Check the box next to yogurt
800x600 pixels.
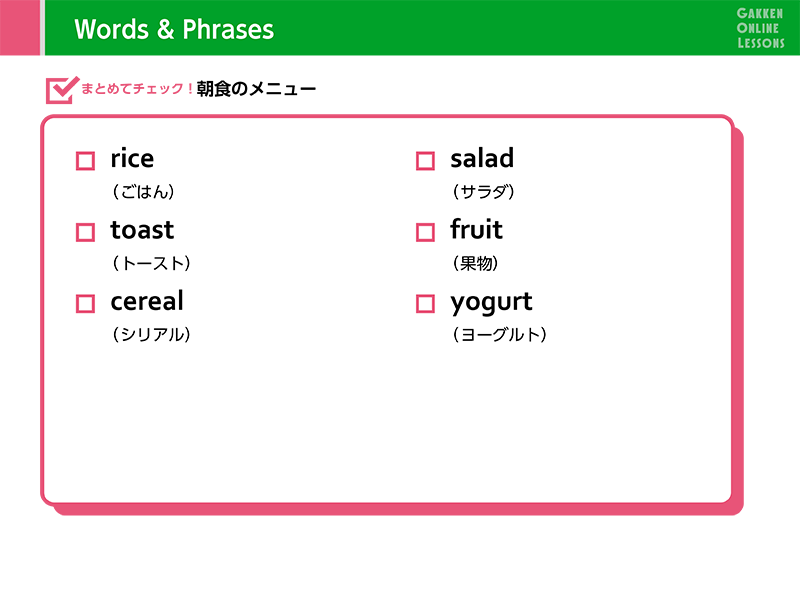[x=425, y=304]
